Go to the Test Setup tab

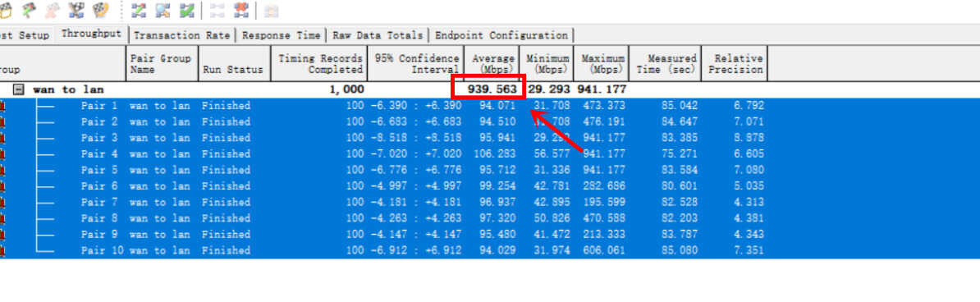pos(25,35)
